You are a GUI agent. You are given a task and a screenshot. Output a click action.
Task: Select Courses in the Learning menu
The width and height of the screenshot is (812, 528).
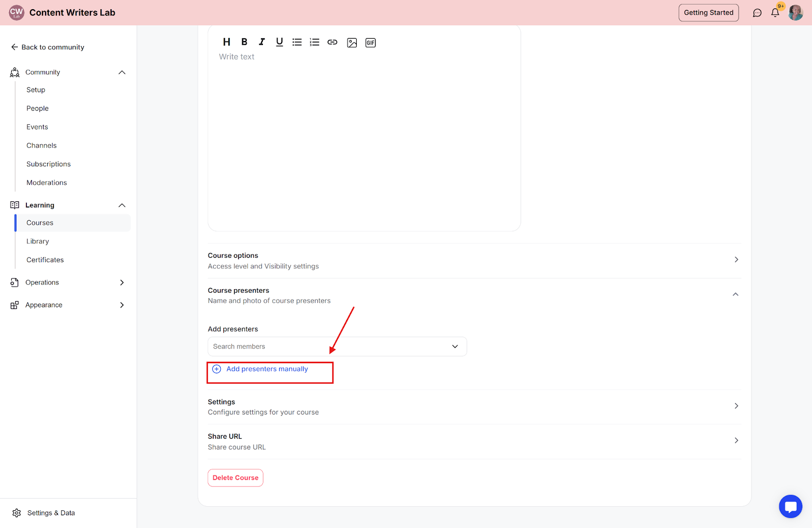coord(73,223)
